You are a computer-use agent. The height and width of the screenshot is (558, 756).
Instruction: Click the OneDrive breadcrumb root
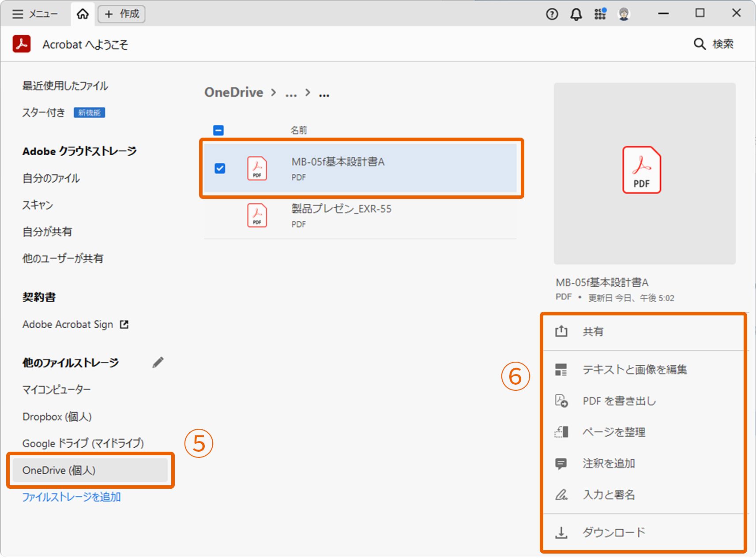pos(234,93)
